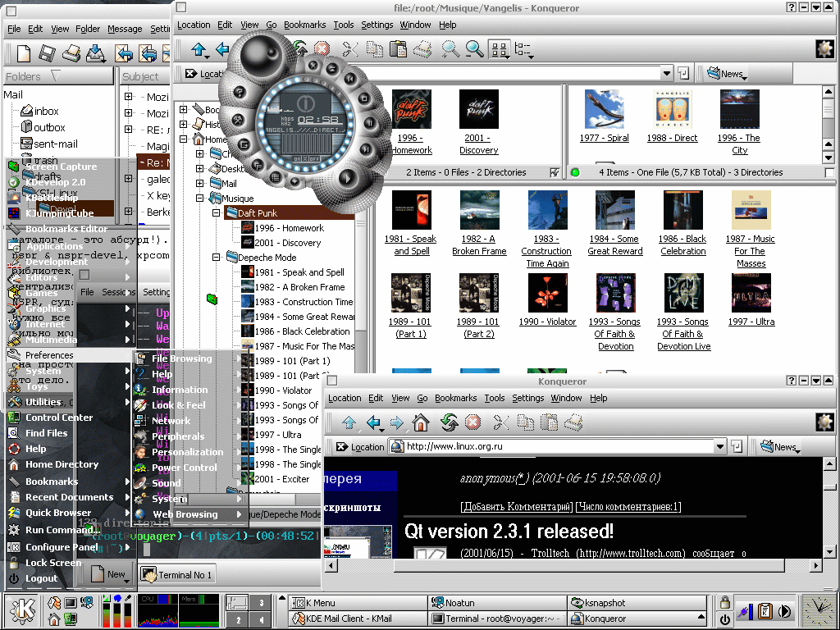Image resolution: width=840 pixels, height=630 pixels.
Task: Open the Bookmarks menu in the lower Konqueror
Action: coord(455,398)
